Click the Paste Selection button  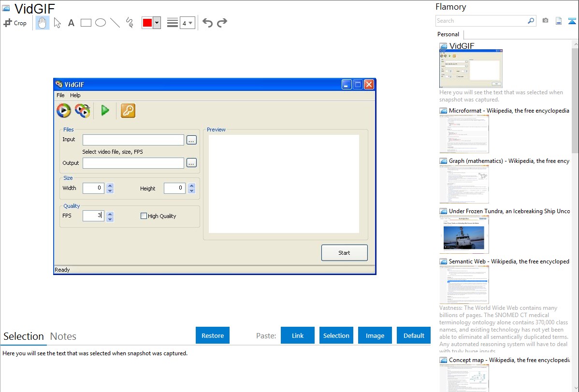pyautogui.click(x=336, y=335)
